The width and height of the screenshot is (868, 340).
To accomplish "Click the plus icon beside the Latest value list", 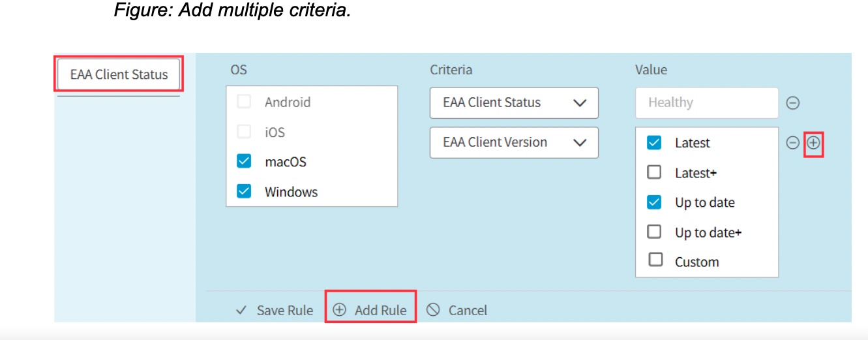I will (813, 143).
